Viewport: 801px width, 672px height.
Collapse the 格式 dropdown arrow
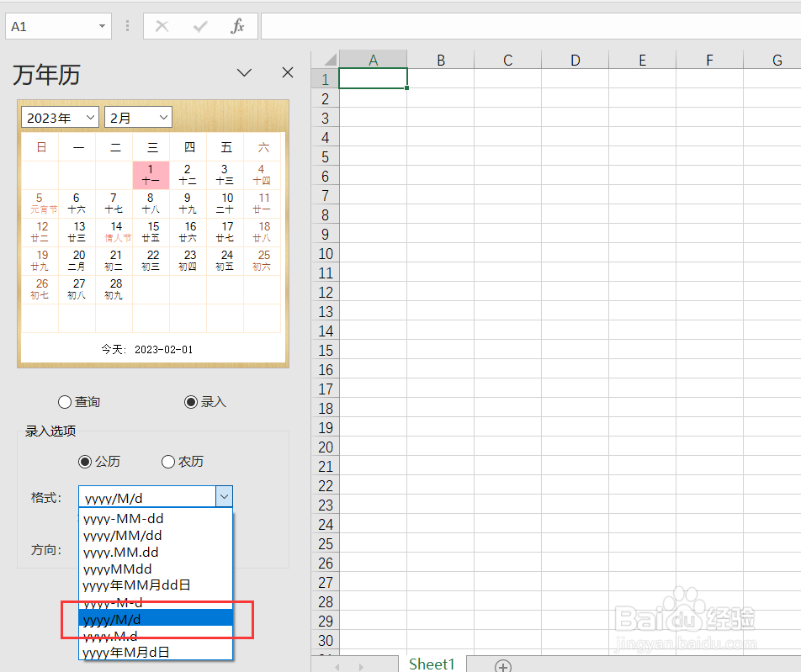225,496
